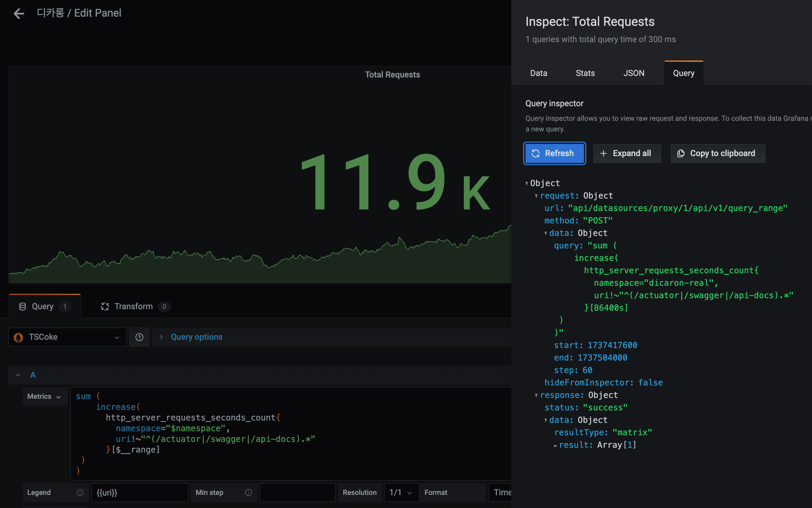Click the back arrow to exit Edit Panel
This screenshot has height=508, width=812.
(x=19, y=13)
